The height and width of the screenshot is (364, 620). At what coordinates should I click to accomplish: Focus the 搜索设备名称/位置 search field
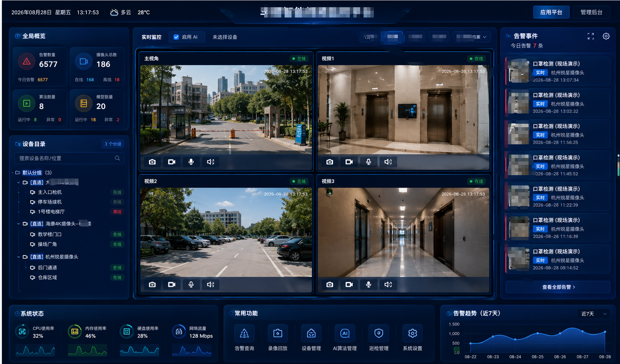69,158
